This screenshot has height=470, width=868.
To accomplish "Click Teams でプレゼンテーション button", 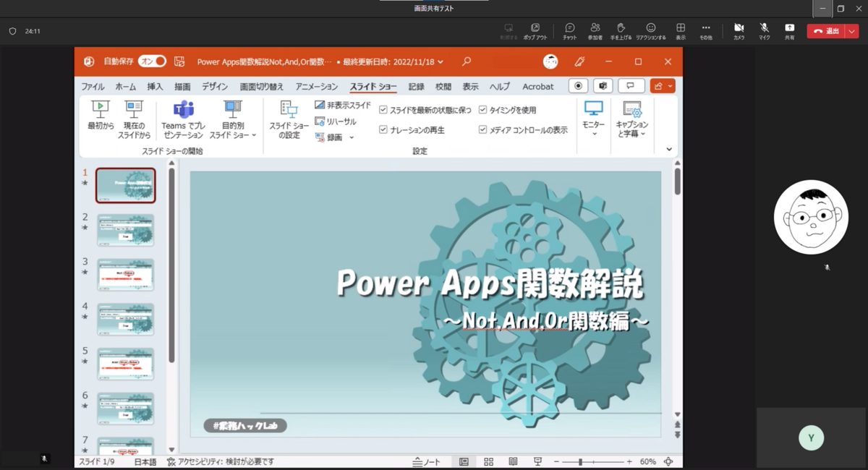I will (x=183, y=119).
